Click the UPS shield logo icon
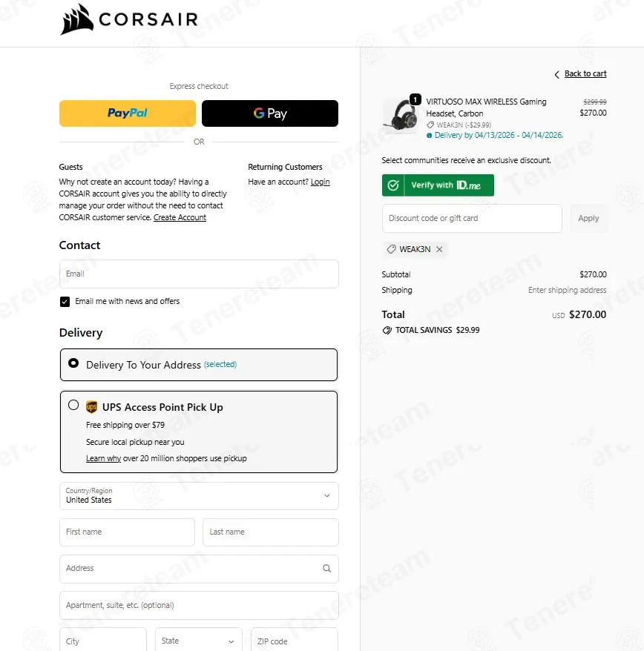The height and width of the screenshot is (651, 644). tap(91, 407)
